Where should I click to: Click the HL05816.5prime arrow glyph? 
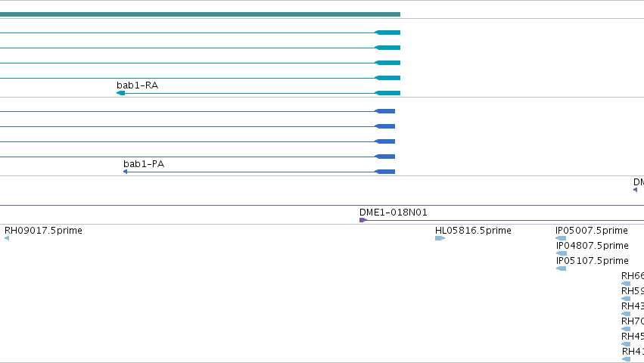[x=440, y=238]
